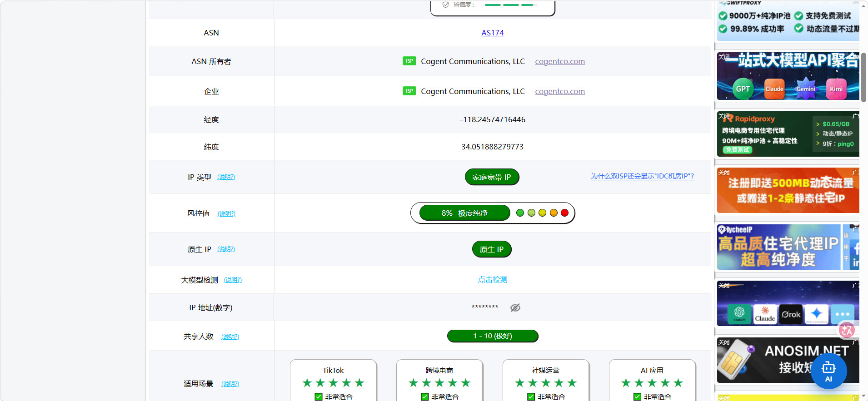Click the red risk level dot
Image resolution: width=868 pixels, height=401 pixels.
pyautogui.click(x=564, y=213)
